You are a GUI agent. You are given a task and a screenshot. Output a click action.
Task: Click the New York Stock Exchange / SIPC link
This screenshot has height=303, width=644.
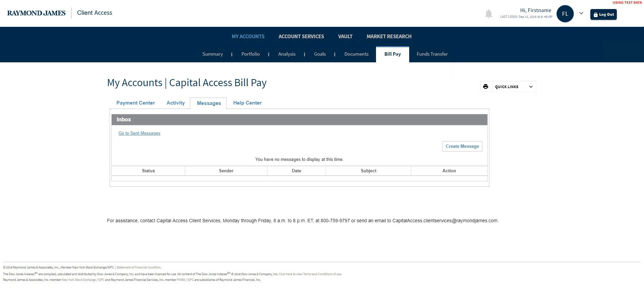pos(83,280)
